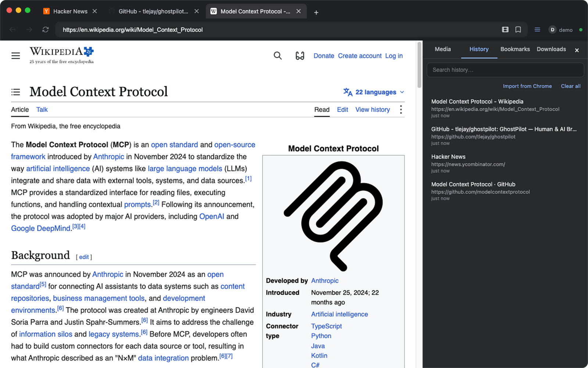Click citation [1] superscript

click(248, 178)
